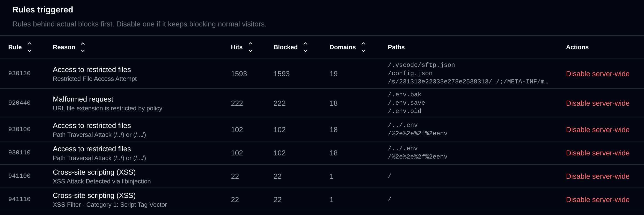Screen dimensions: 644x215
Task: Click the 19 domains value
Action: tap(334, 74)
